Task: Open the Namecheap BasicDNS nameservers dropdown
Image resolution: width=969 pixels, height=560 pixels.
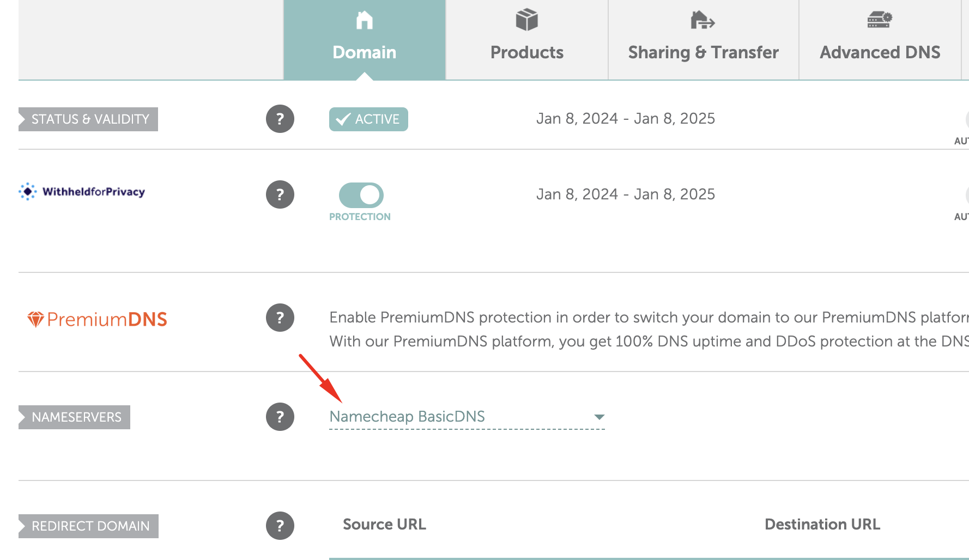Action: click(407, 417)
